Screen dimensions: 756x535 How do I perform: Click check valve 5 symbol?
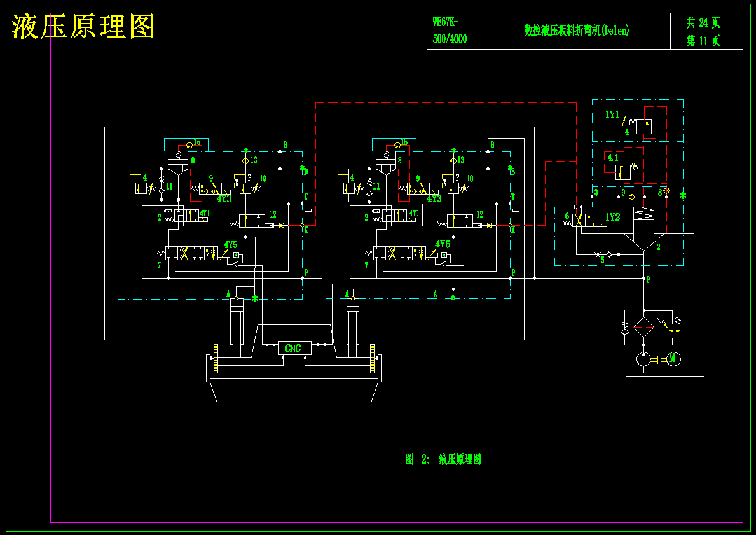click(x=609, y=254)
